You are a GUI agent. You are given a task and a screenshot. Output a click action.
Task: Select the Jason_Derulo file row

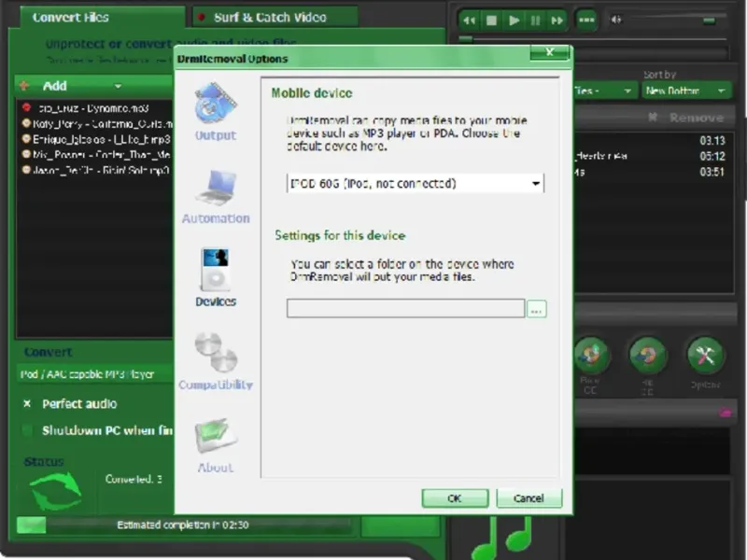(95, 171)
